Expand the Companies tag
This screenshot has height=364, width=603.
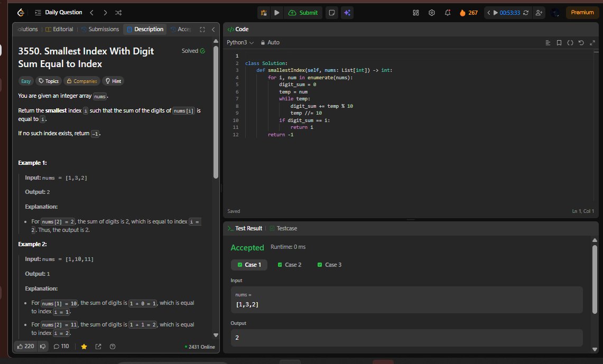click(x=81, y=81)
